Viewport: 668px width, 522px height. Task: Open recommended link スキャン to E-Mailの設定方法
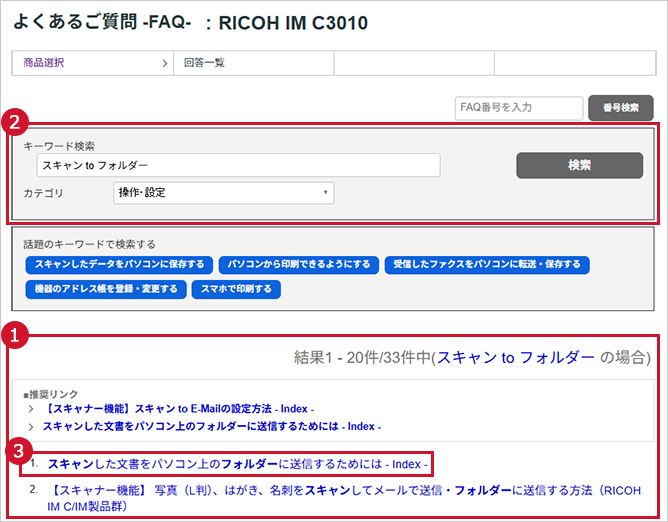[x=178, y=410]
